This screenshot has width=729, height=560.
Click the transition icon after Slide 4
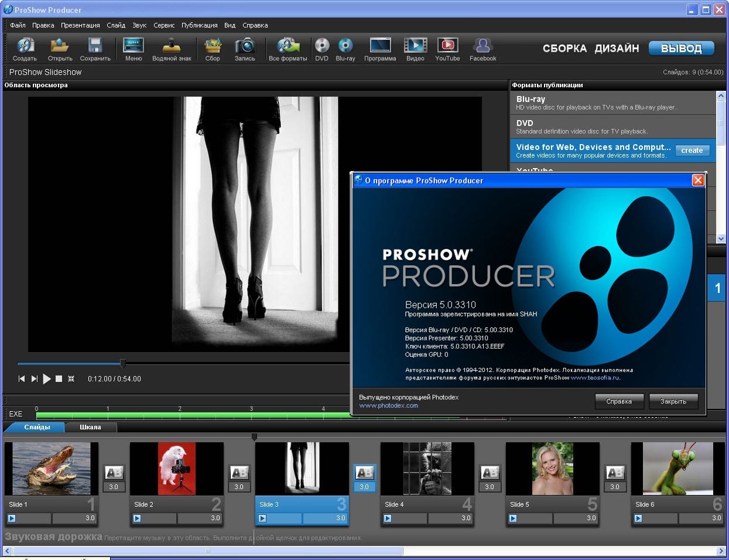click(x=490, y=473)
